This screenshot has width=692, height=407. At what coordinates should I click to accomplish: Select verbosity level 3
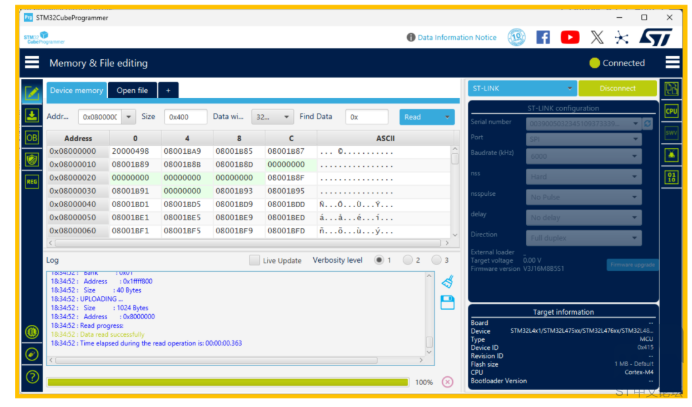(436, 260)
